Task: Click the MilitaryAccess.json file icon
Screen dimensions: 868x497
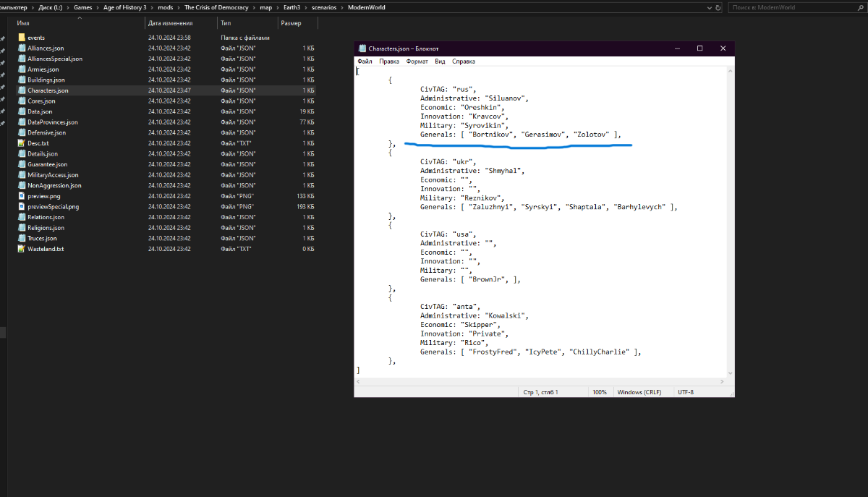Action: click(22, 175)
